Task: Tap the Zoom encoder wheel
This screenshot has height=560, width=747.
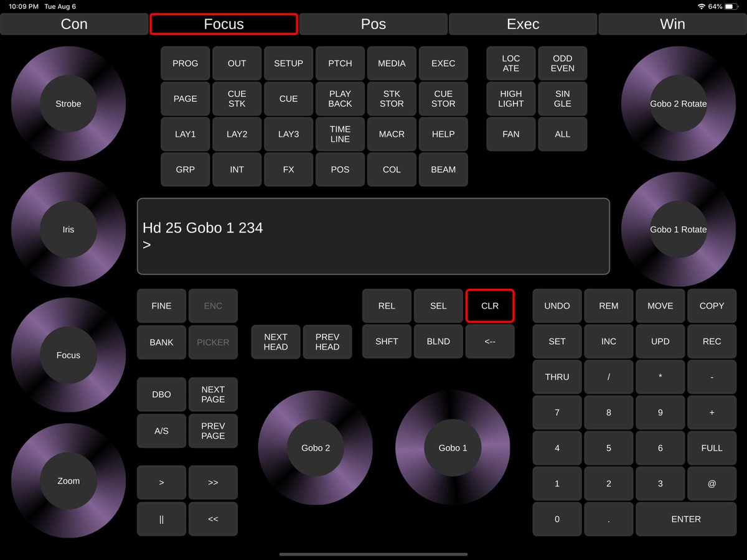Action: [68, 481]
